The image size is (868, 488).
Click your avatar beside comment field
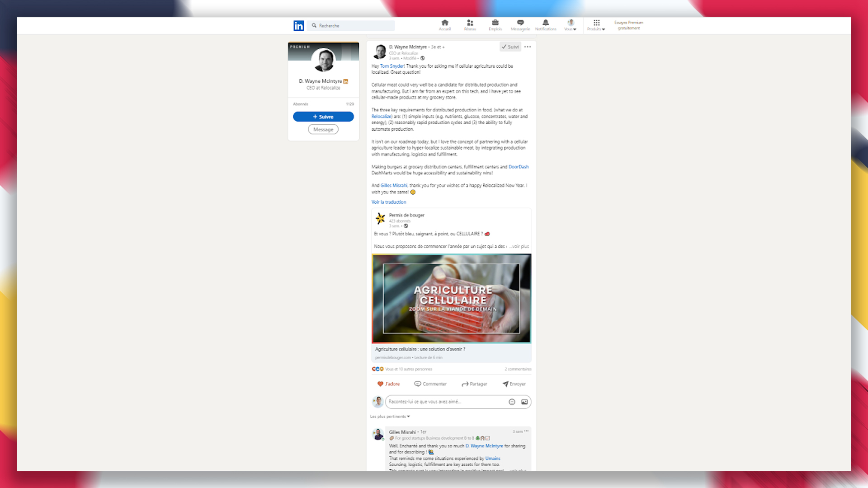378,402
